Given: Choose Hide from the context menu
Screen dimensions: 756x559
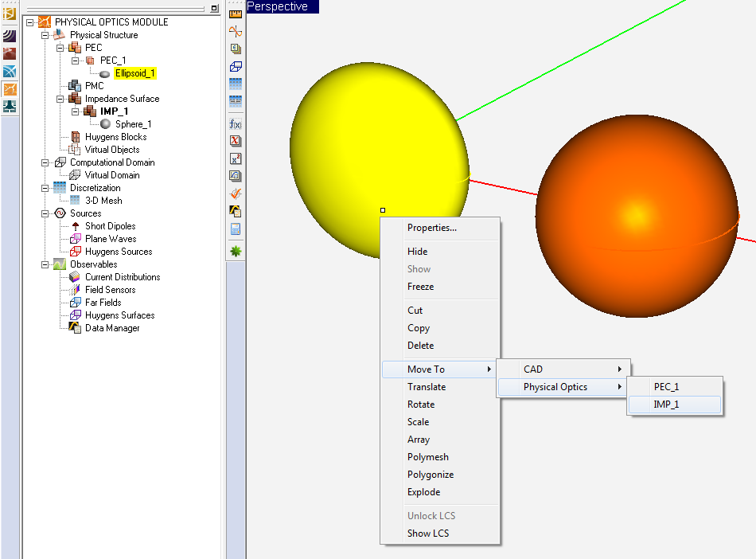Looking at the screenshot, I should (x=418, y=252).
